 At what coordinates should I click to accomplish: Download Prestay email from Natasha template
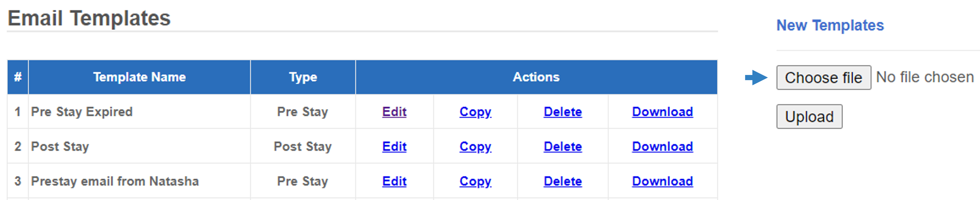662,181
